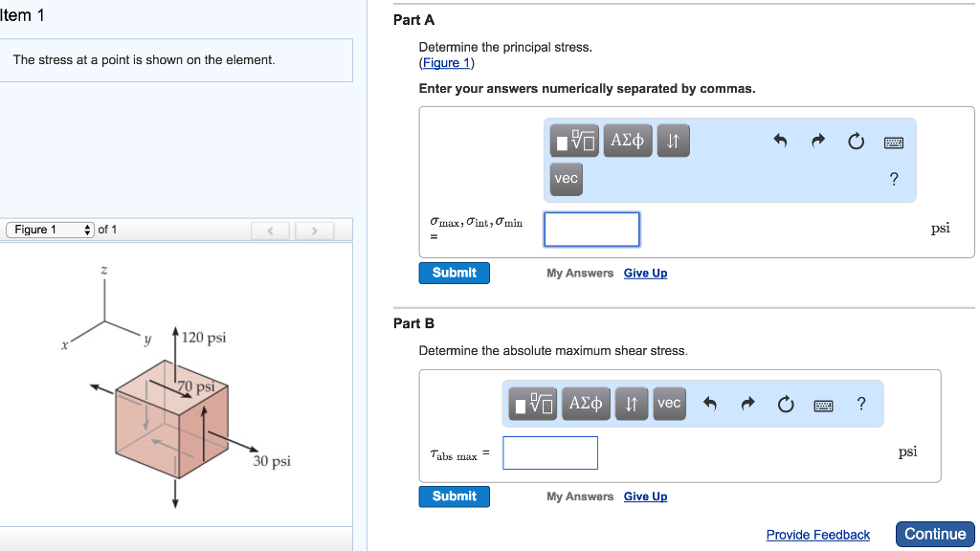This screenshot has width=980, height=551.
Task: Select the ΑΣφ symbols icon in Part B
Action: click(x=586, y=403)
